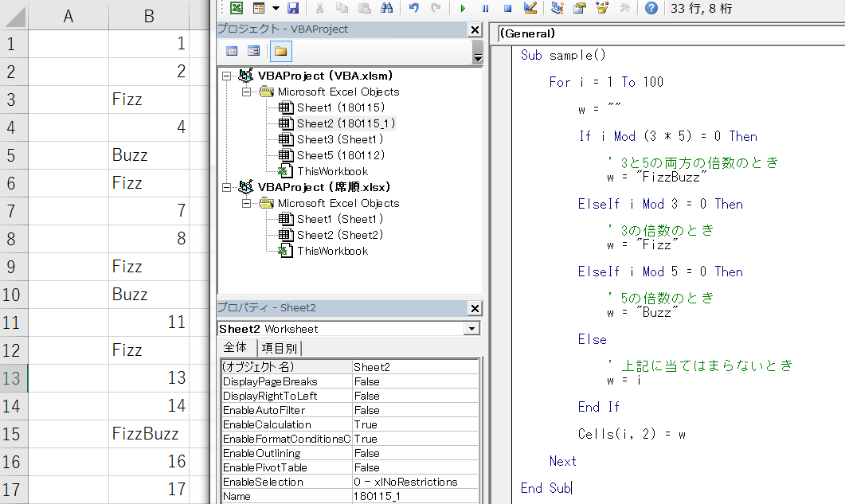Toggle Folders view in Project pane
The image size is (845, 504).
pos(280,51)
